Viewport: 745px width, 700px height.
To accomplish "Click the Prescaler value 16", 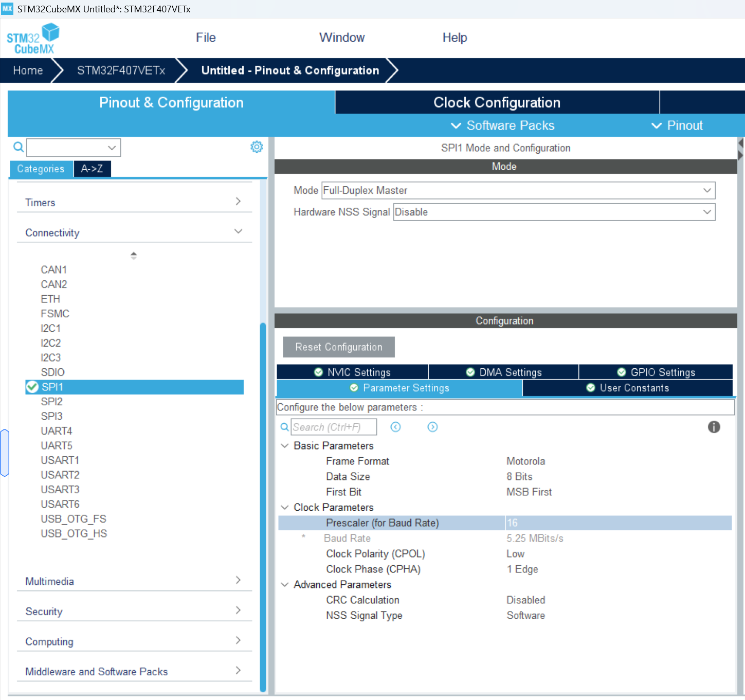I will (x=619, y=523).
